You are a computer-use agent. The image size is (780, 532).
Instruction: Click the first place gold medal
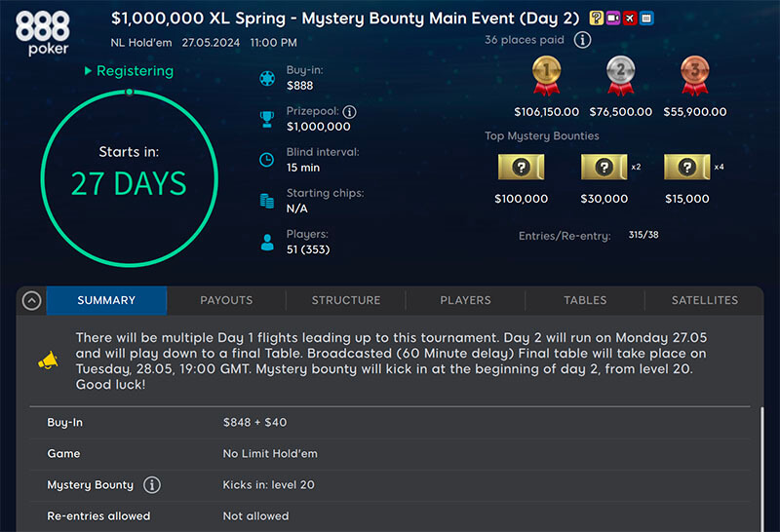pyautogui.click(x=546, y=74)
